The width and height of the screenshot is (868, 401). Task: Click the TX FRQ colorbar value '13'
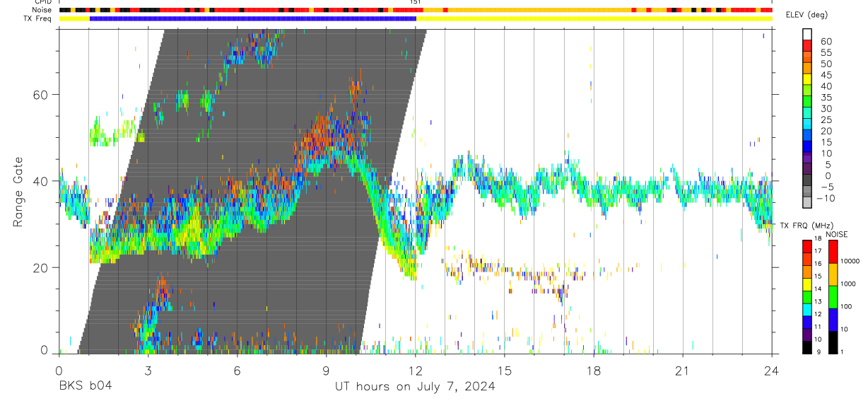tap(818, 301)
